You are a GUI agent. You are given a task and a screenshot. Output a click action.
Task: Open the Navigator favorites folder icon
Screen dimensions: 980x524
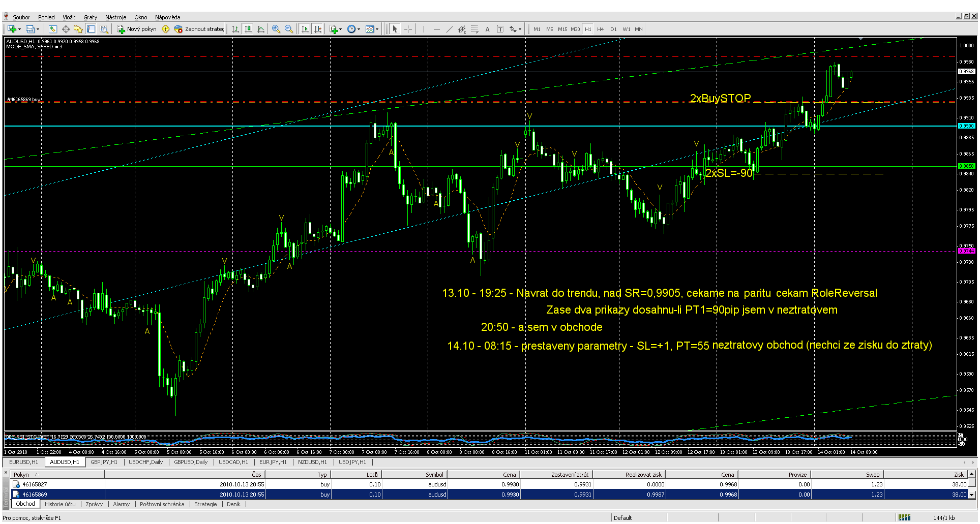point(78,29)
